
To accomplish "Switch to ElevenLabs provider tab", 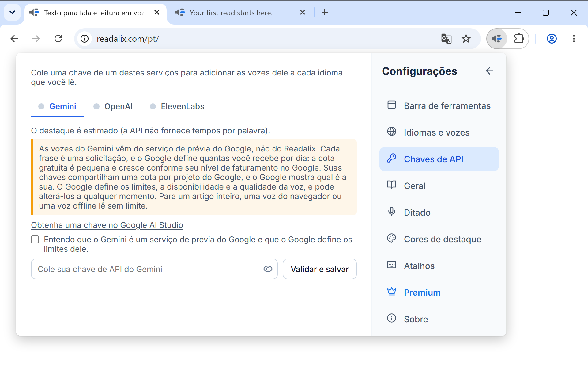I will [x=177, y=106].
